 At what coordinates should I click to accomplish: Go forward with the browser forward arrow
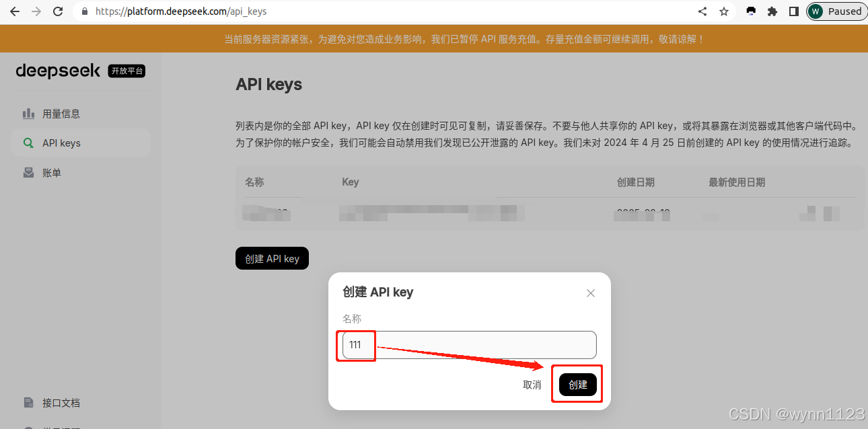36,11
